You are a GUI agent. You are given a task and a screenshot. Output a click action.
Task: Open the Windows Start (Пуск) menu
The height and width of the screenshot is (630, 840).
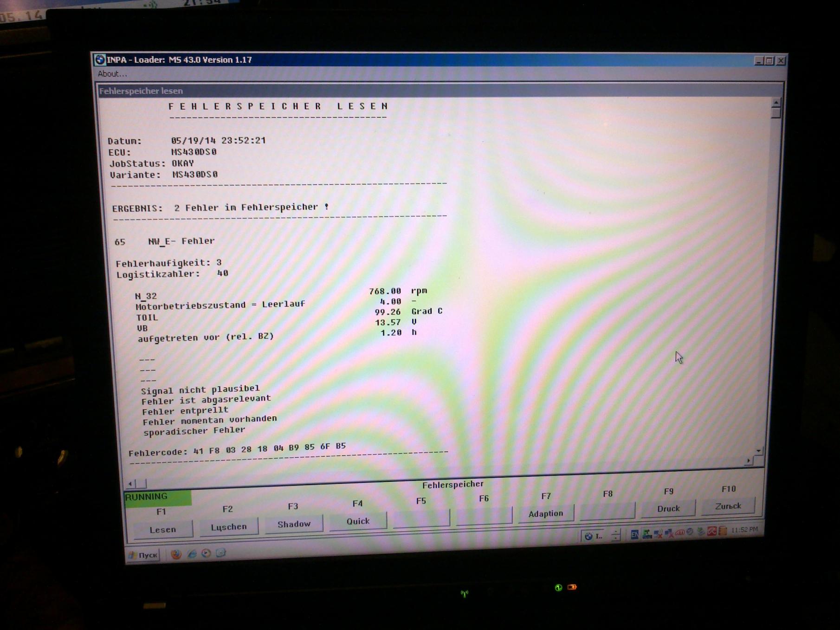point(144,555)
